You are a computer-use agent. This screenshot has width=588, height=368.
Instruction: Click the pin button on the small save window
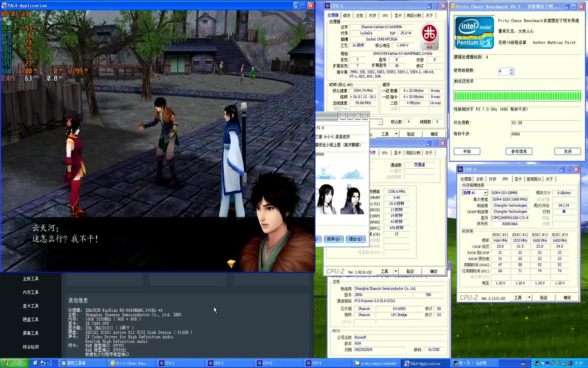(x=343, y=117)
